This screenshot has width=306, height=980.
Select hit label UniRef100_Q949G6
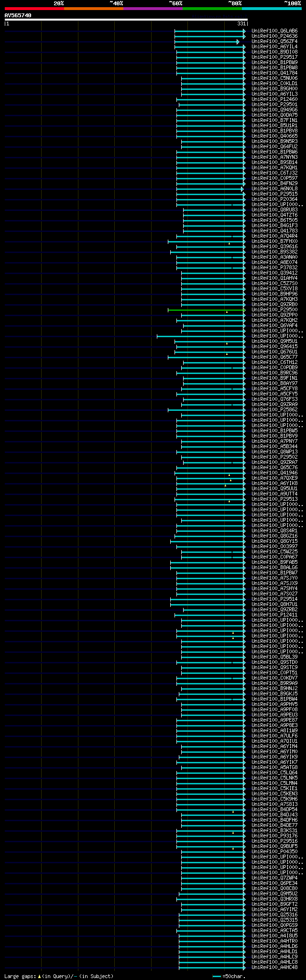pyautogui.click(x=274, y=110)
